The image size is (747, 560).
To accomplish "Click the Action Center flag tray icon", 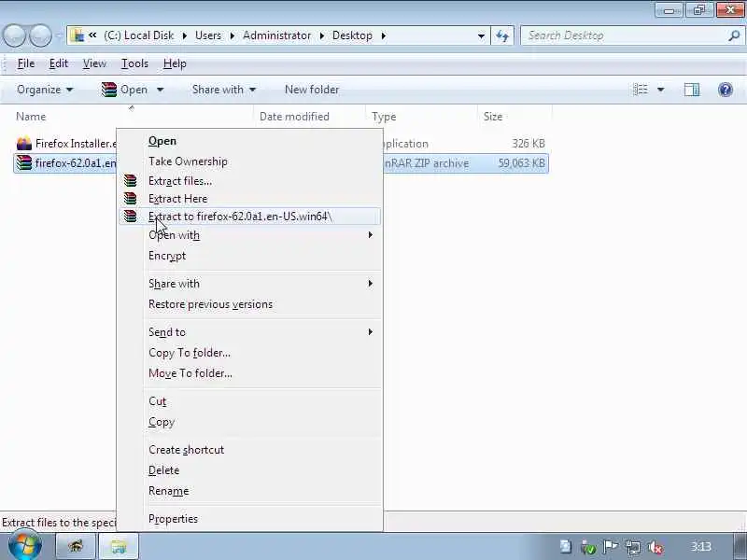I will click(611, 547).
